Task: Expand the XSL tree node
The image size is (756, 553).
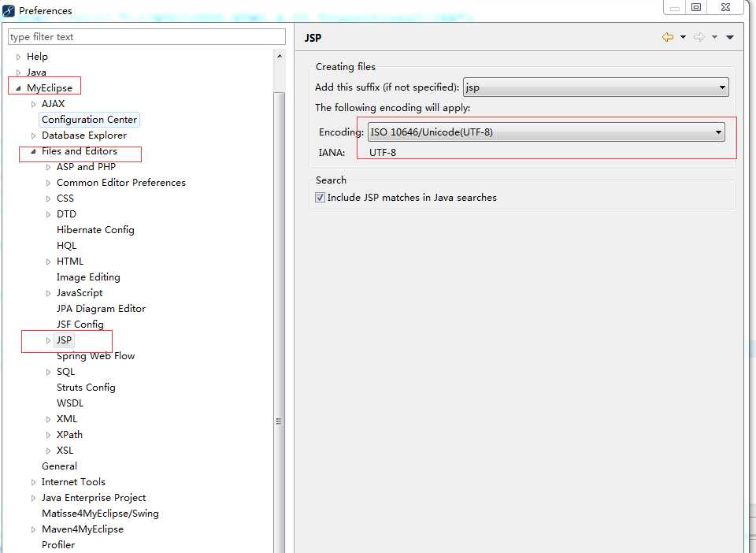Action: click(48, 451)
